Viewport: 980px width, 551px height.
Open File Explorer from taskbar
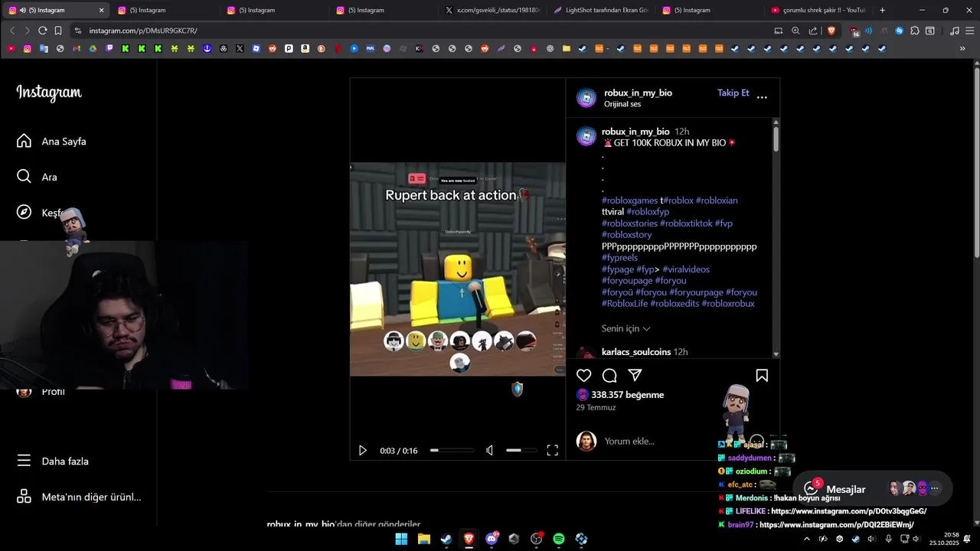click(423, 539)
